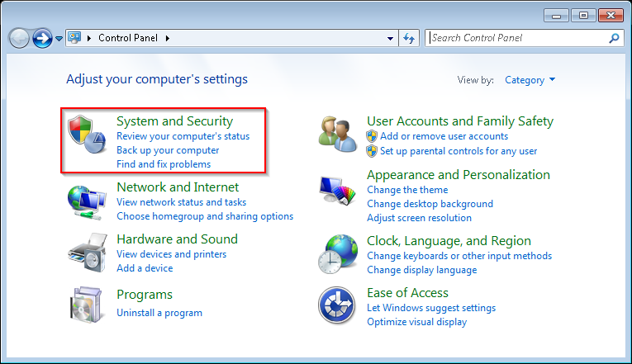Click the User Accounts people icon
Screen dimensions: 632x364
pyautogui.click(x=338, y=133)
